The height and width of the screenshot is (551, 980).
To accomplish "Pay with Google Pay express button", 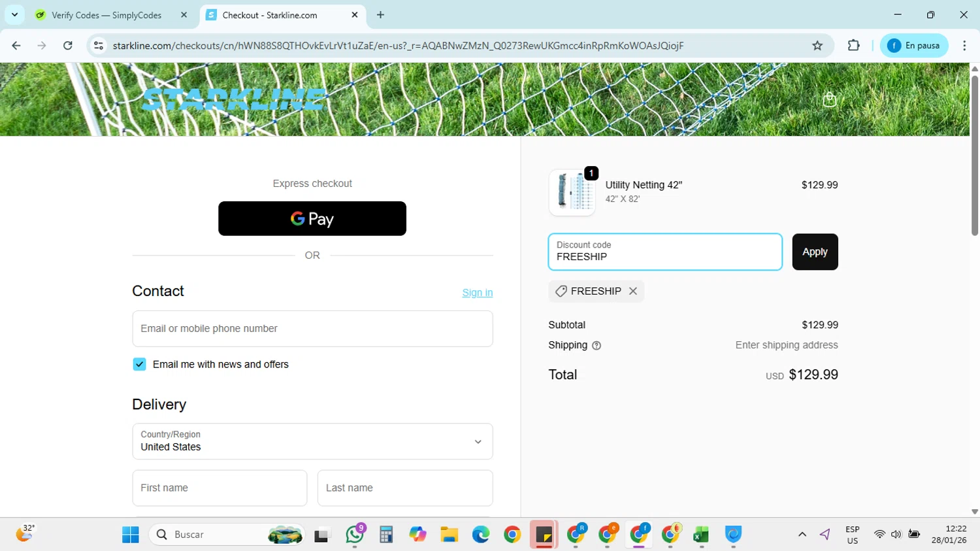I will click(312, 218).
